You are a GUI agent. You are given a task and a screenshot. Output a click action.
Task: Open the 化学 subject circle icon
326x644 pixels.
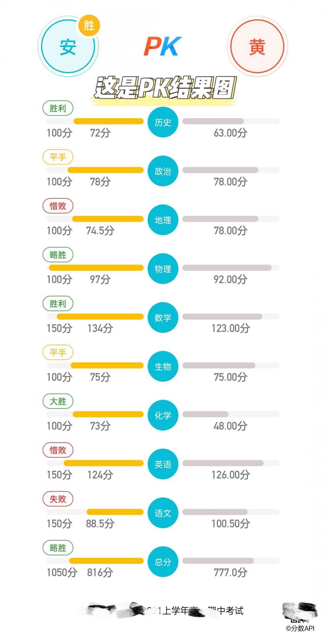click(x=163, y=416)
